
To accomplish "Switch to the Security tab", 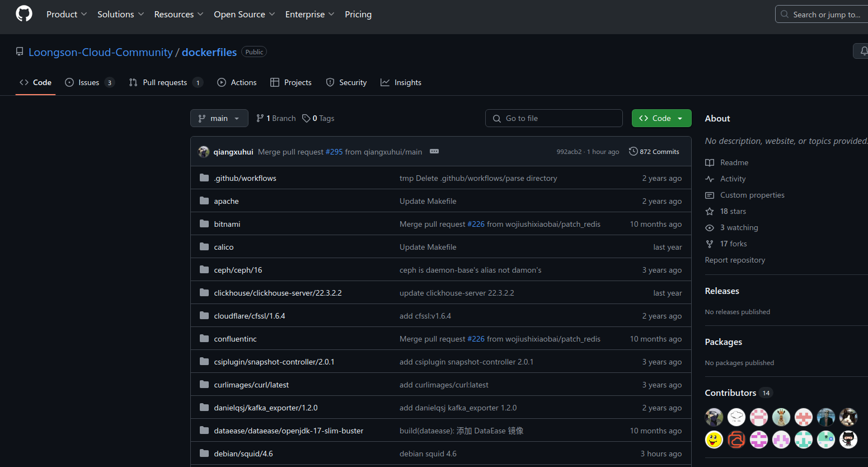I will pos(346,82).
